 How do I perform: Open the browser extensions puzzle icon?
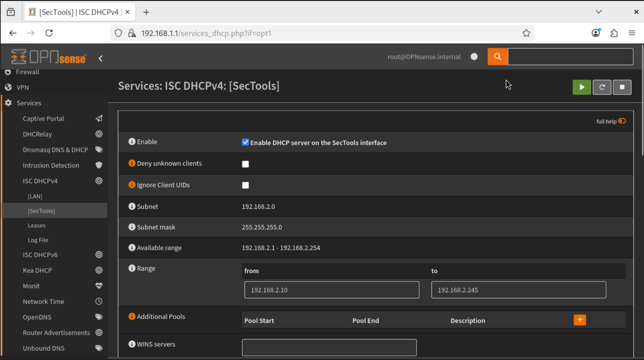(x=614, y=33)
